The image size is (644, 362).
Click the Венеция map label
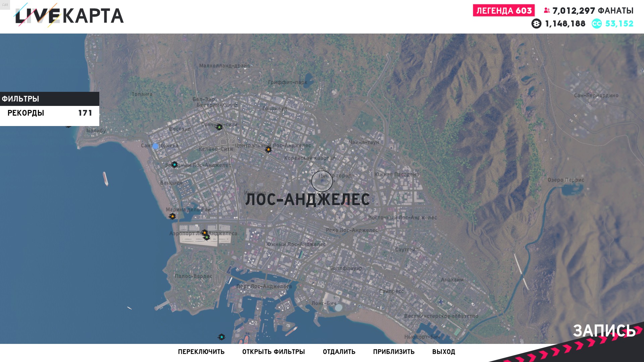pos(171,183)
